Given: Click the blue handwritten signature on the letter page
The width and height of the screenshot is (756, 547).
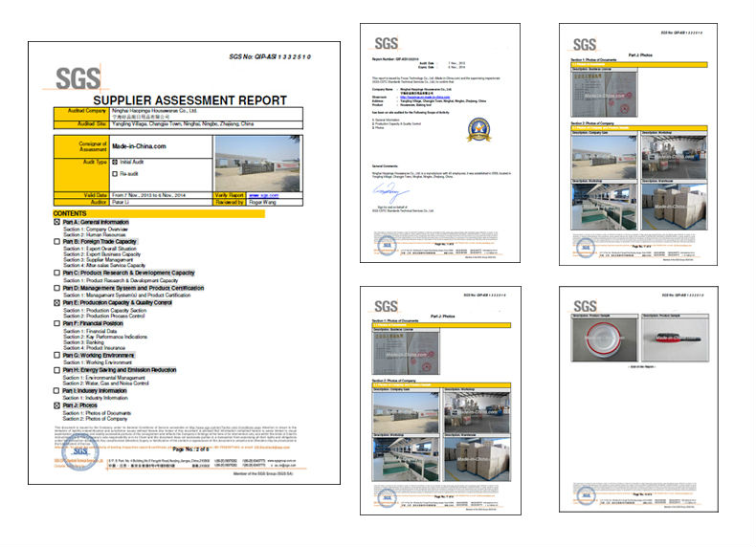Looking at the screenshot, I should coord(390,192).
